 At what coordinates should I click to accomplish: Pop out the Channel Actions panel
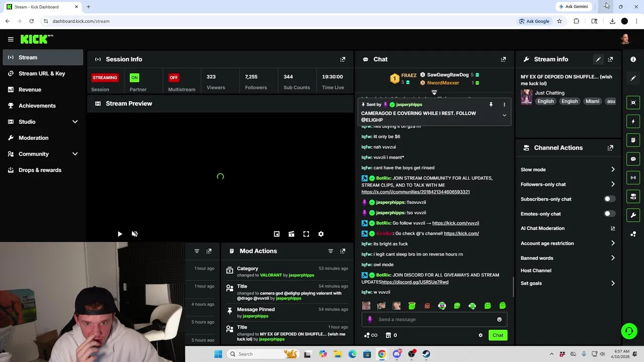(x=610, y=148)
